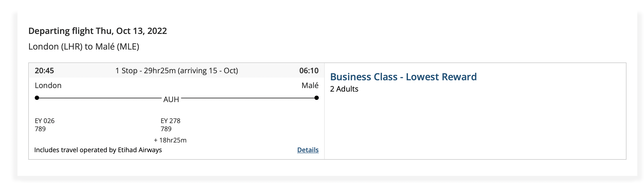Click the London departure dot on route line

click(37, 98)
